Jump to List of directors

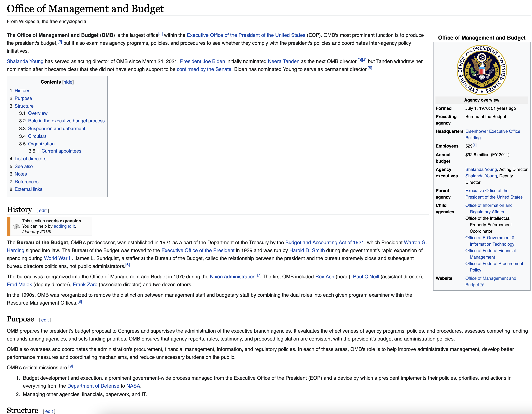coord(30,159)
